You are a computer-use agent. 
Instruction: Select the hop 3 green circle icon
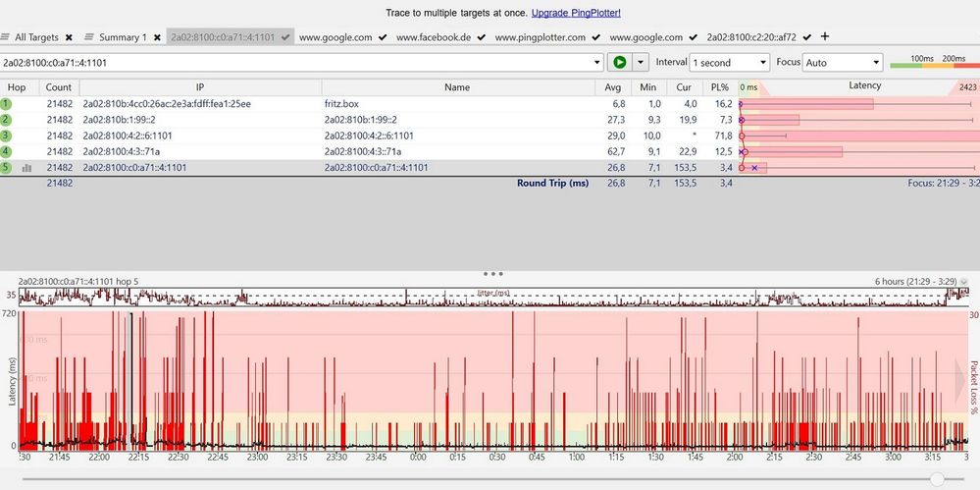coord(6,136)
